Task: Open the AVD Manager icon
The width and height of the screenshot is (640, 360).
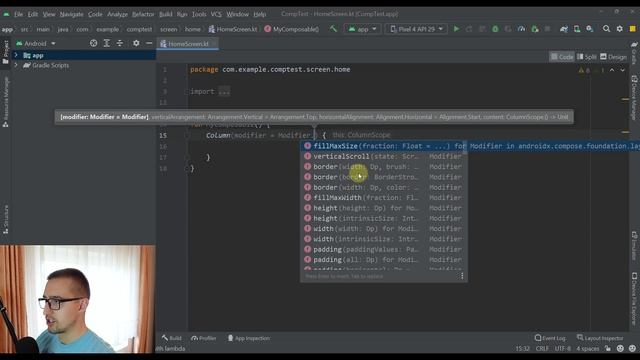Action: tap(577, 29)
